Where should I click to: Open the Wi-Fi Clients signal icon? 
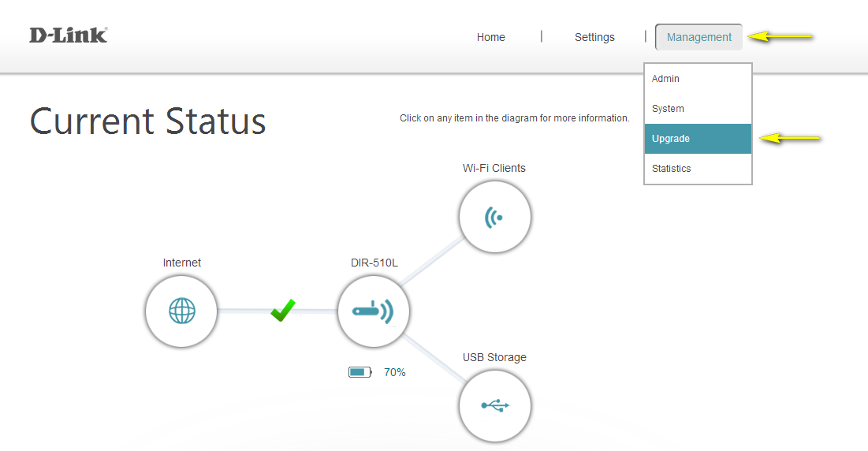click(x=495, y=217)
